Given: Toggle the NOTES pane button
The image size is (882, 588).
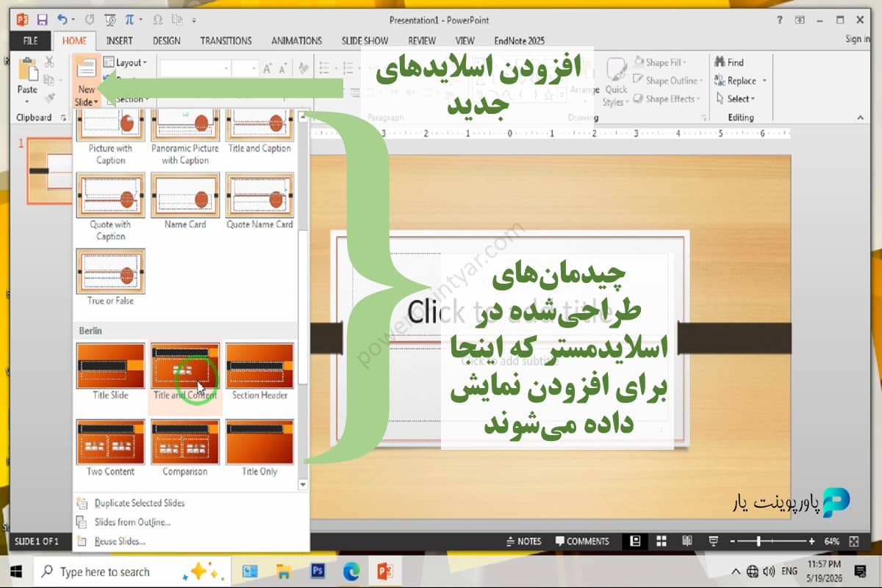Looking at the screenshot, I should point(525,541).
